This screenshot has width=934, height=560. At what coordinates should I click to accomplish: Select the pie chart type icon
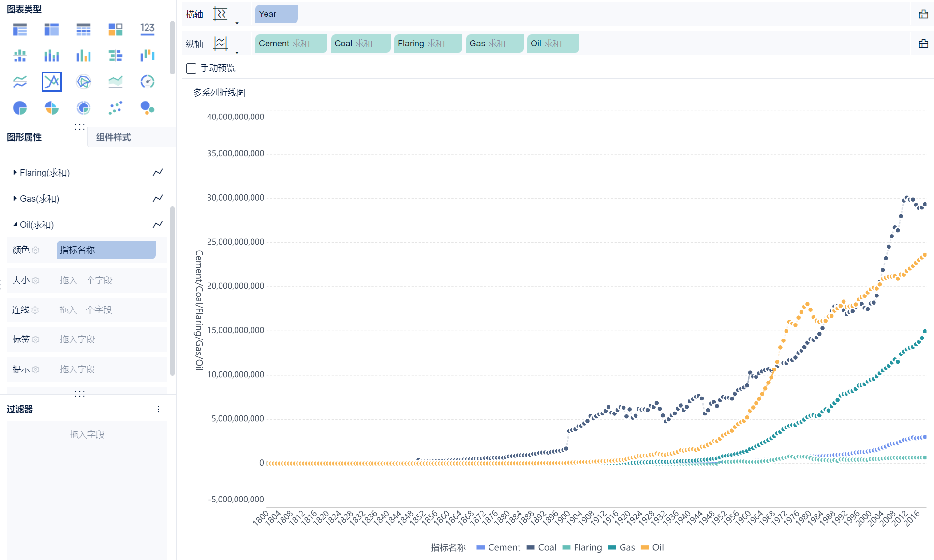click(20, 108)
